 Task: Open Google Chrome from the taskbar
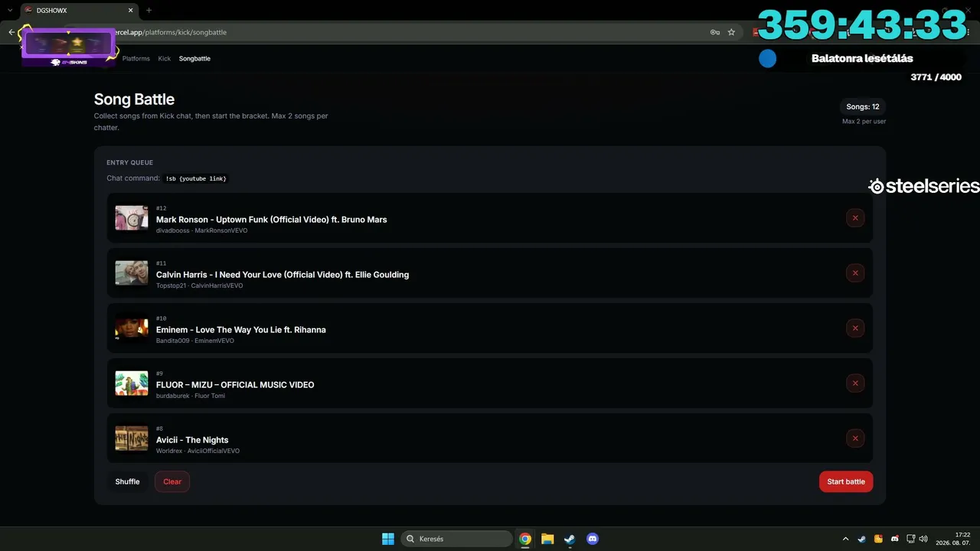tap(525, 539)
